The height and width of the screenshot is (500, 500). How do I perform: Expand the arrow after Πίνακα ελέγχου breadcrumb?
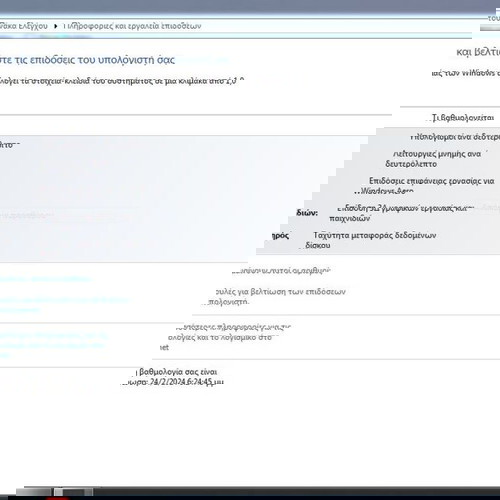pyautogui.click(x=56, y=26)
